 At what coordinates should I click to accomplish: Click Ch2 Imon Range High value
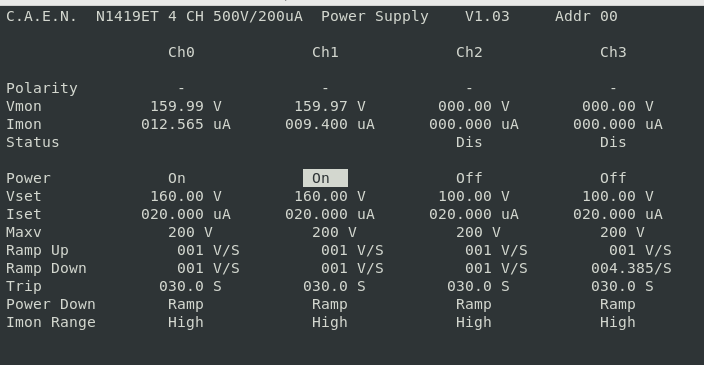coord(474,323)
